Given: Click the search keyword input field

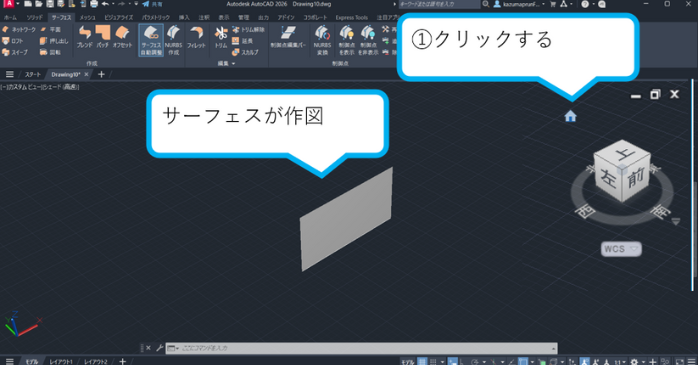Looking at the screenshot, I should click(439, 4).
